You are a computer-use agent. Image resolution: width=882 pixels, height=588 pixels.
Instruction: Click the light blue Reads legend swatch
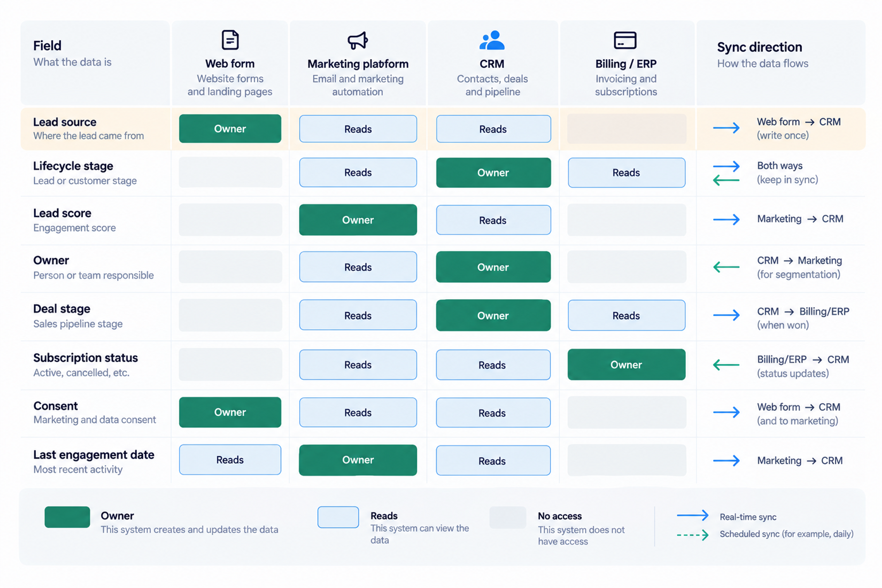click(338, 517)
